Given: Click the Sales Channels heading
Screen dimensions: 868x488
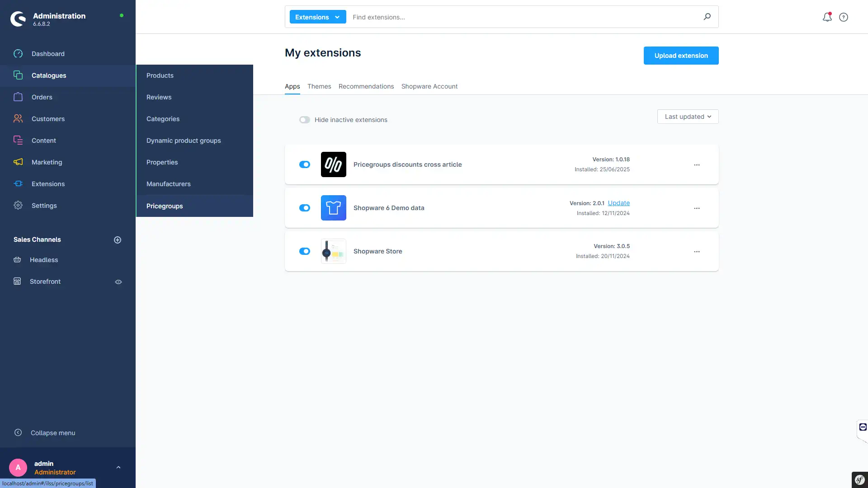Looking at the screenshot, I should 37,239.
